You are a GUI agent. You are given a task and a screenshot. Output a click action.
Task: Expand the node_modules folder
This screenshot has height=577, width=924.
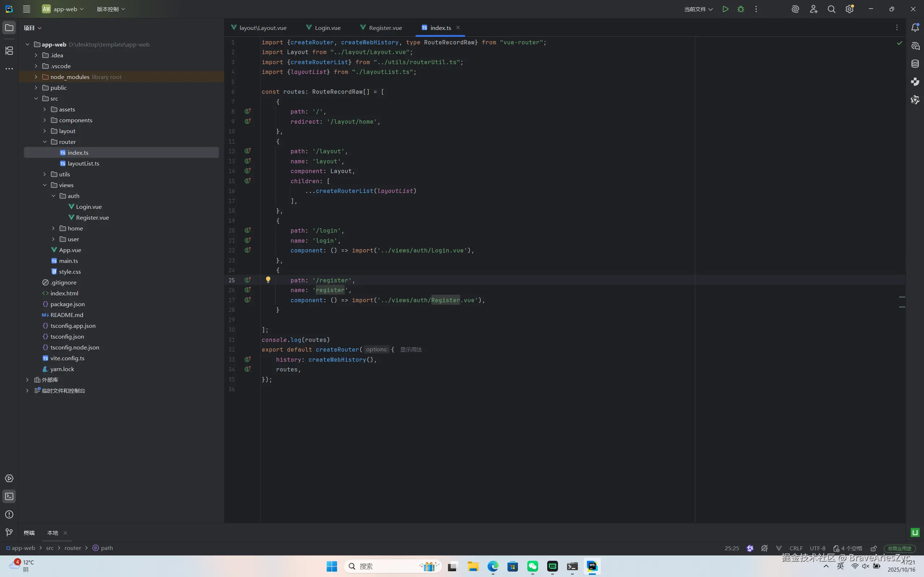(36, 77)
